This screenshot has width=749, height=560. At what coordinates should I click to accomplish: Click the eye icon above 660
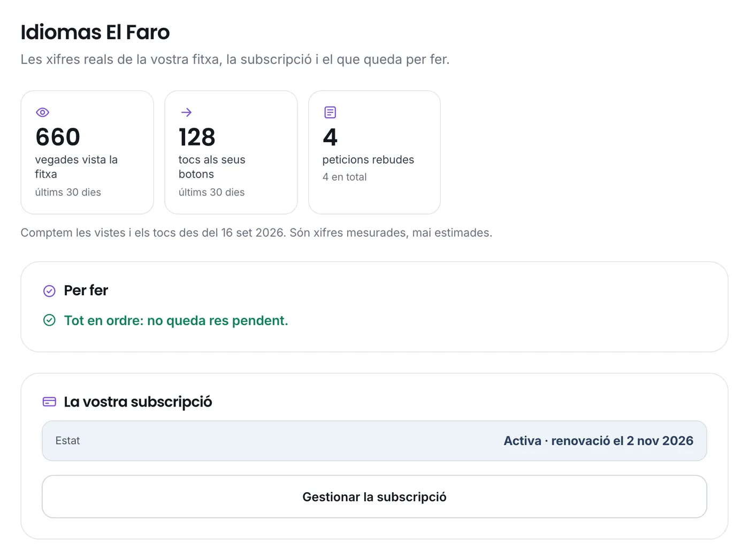pyautogui.click(x=42, y=112)
